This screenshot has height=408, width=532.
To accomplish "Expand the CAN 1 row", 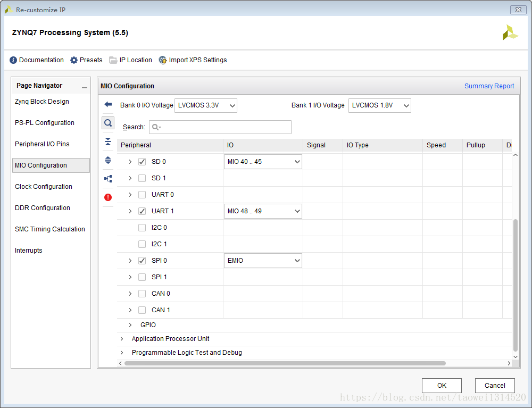I will pos(130,310).
